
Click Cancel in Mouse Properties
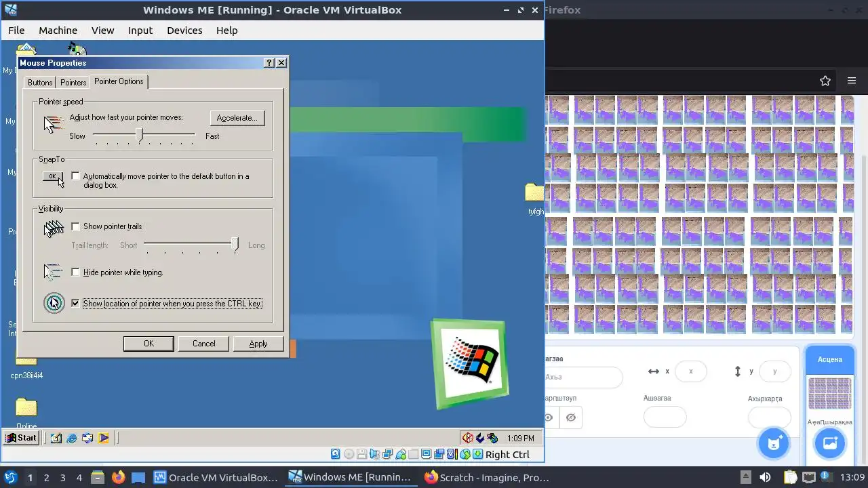point(203,344)
